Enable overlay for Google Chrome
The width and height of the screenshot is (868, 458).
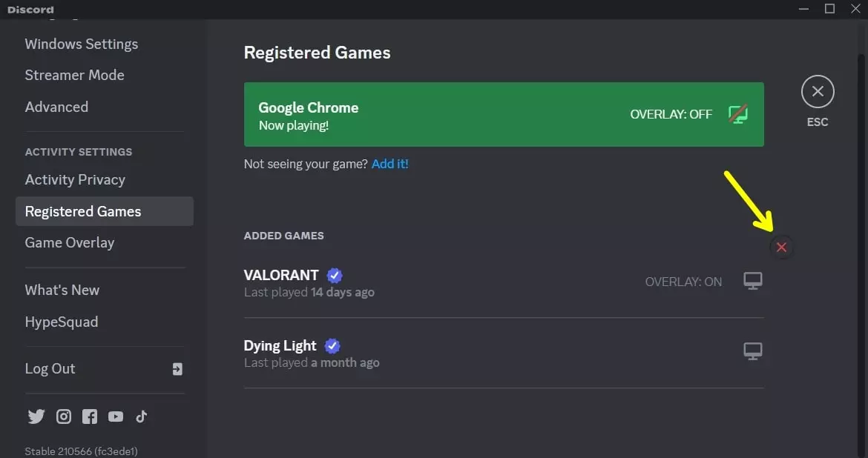pyautogui.click(x=737, y=114)
